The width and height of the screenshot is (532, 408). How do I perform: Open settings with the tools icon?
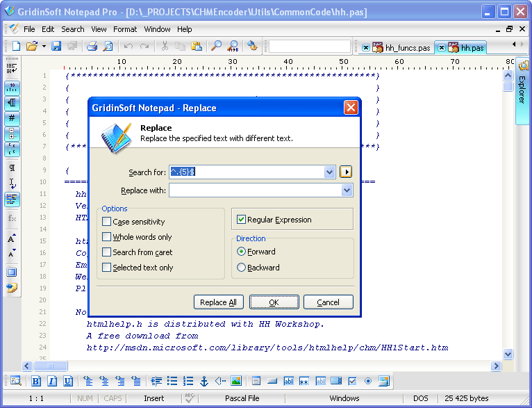pyautogui.click(x=252, y=46)
